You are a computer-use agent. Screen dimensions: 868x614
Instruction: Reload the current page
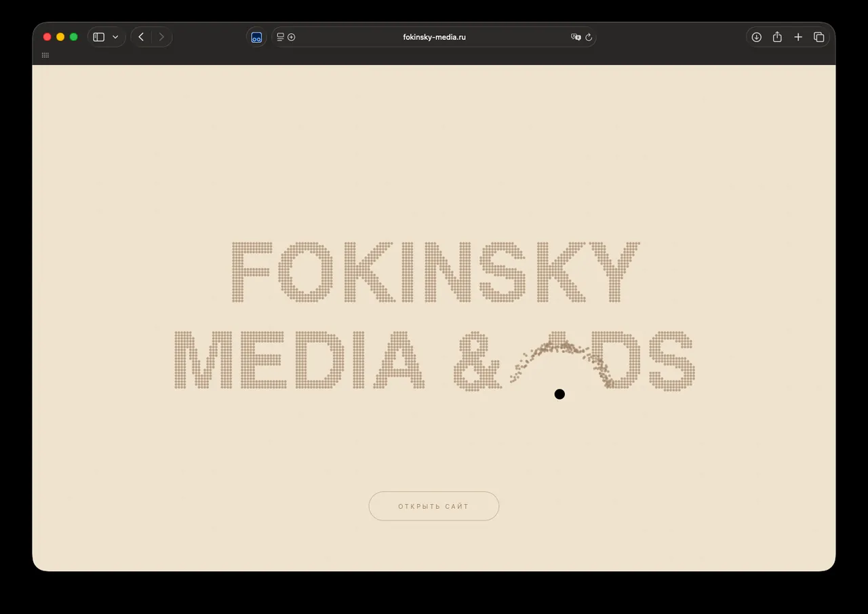click(x=589, y=37)
